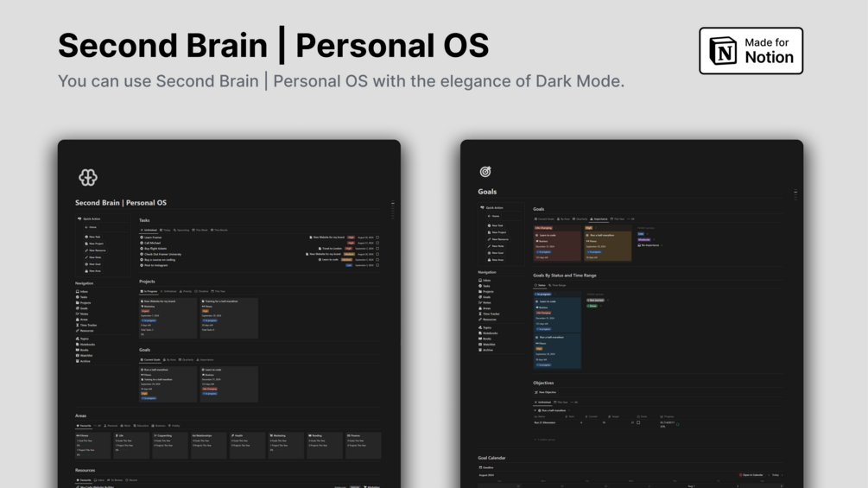Click Goals icon in Goals page navigation
Image resolution: width=868 pixels, height=488 pixels.
click(480, 297)
